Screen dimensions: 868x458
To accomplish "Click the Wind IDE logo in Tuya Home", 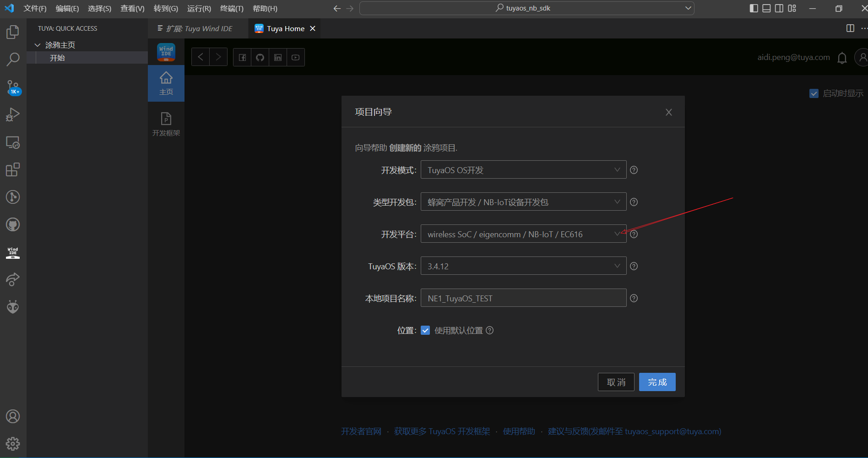I will point(166,52).
